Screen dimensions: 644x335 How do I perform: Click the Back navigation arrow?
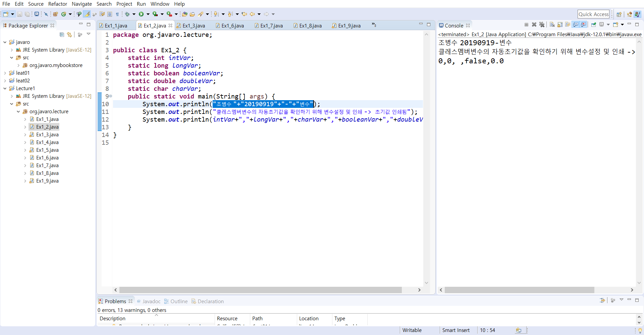click(252, 14)
